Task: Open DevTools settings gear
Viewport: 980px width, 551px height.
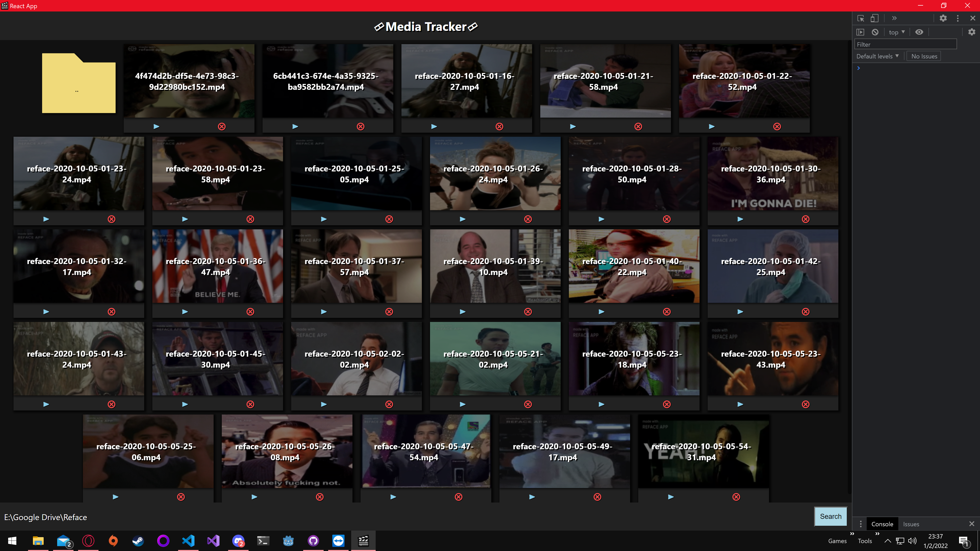Action: [943, 18]
